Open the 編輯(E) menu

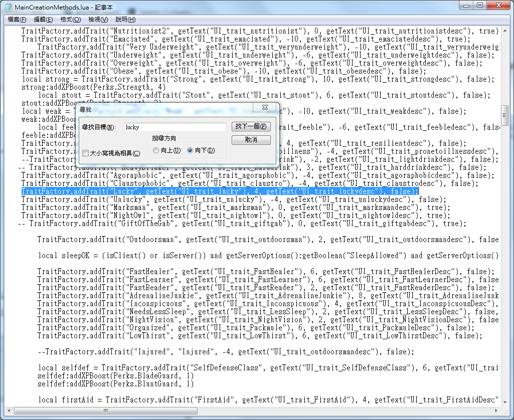[x=43, y=20]
